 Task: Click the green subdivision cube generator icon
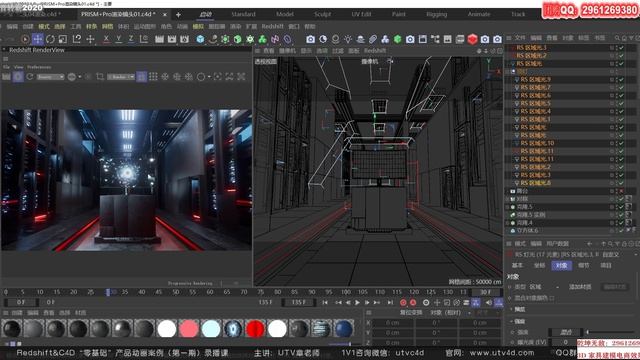coord(238,39)
